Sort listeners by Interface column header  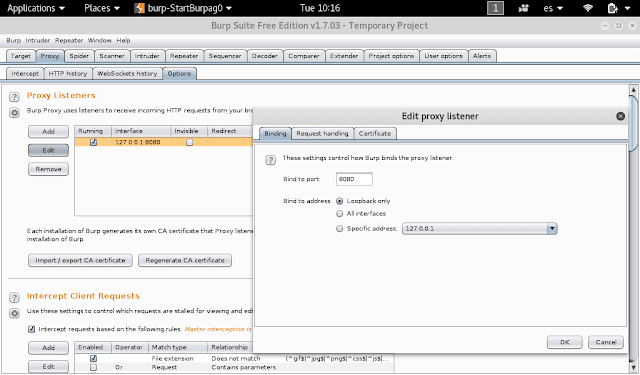pyautogui.click(x=141, y=131)
